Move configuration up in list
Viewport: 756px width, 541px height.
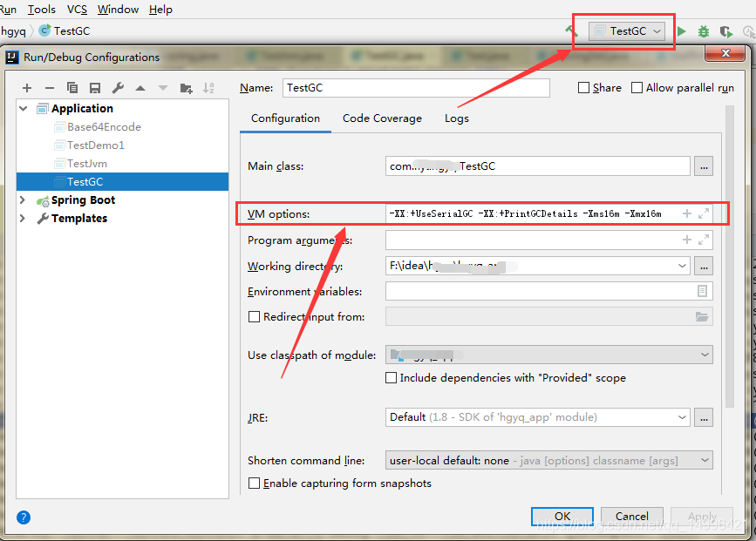coord(140,88)
